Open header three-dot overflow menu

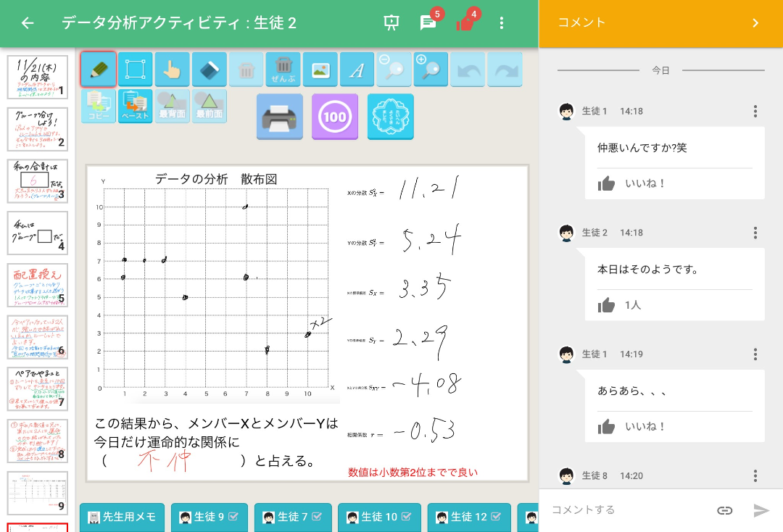point(502,23)
